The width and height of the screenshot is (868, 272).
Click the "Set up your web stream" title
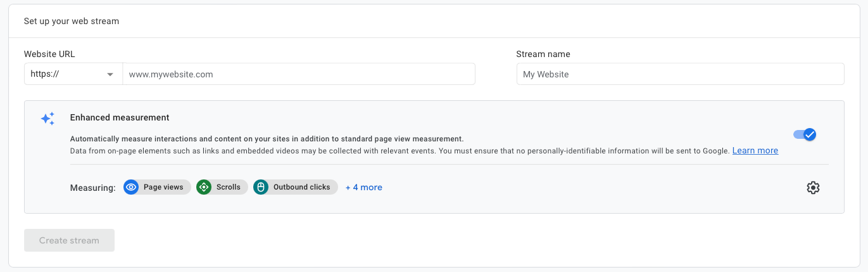point(72,21)
